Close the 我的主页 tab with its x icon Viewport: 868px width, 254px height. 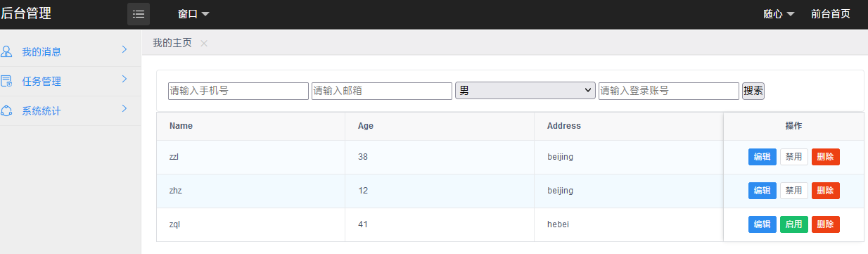[x=204, y=44]
